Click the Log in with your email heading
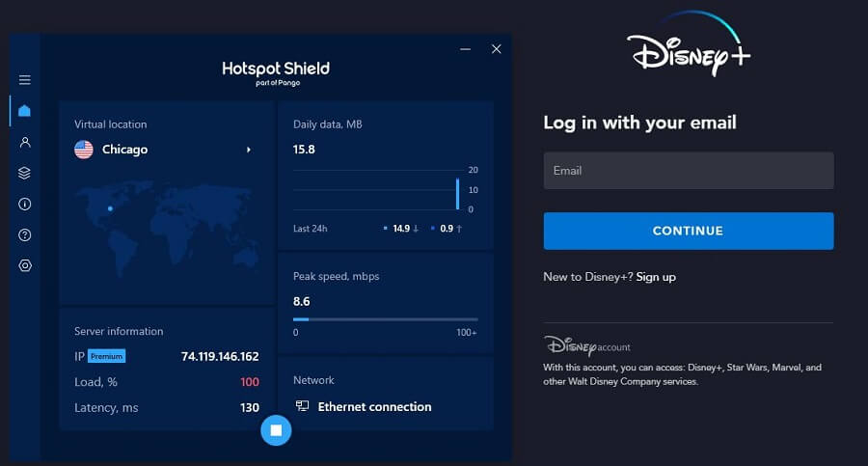This screenshot has width=868, height=466. click(640, 123)
